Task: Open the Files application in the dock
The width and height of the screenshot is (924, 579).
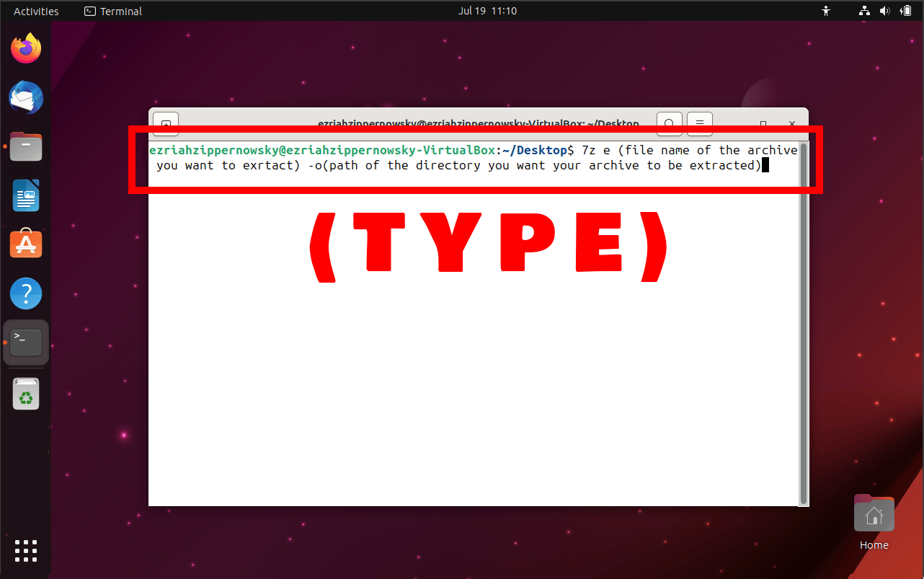Action: coord(26,146)
